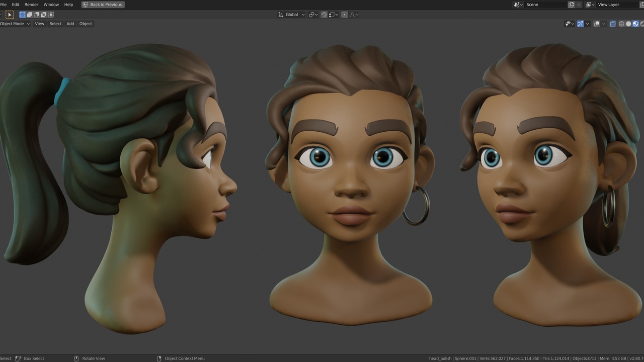
Task: Open the Global transform orientation dropdown
Action: coord(291,15)
